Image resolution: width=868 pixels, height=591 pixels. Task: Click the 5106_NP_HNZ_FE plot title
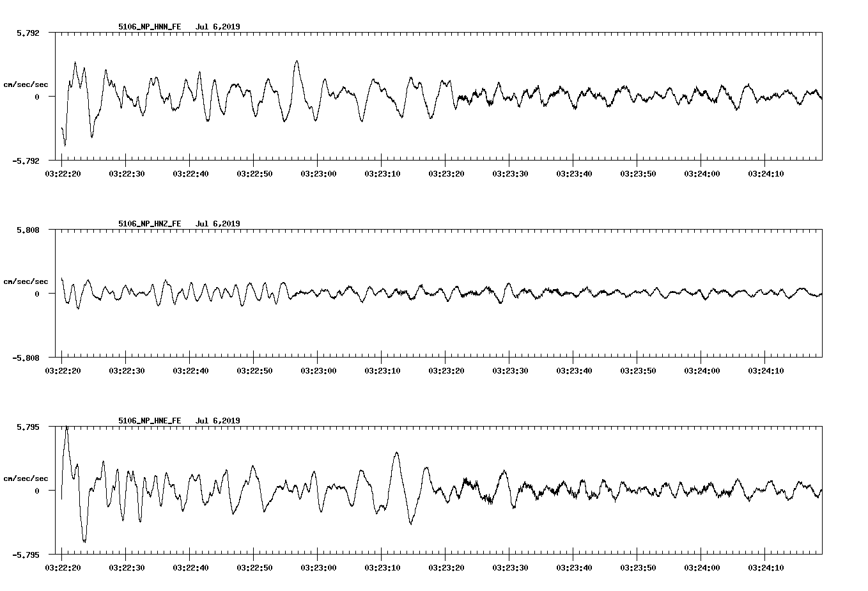pos(150,224)
